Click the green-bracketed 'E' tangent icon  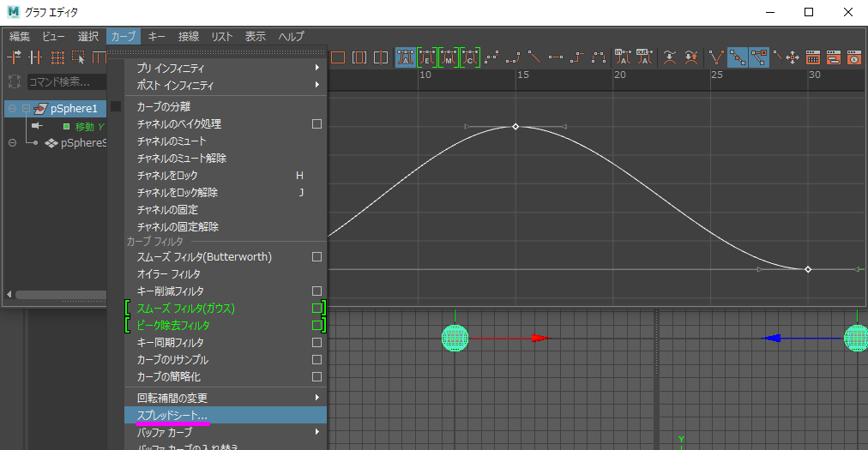427,57
